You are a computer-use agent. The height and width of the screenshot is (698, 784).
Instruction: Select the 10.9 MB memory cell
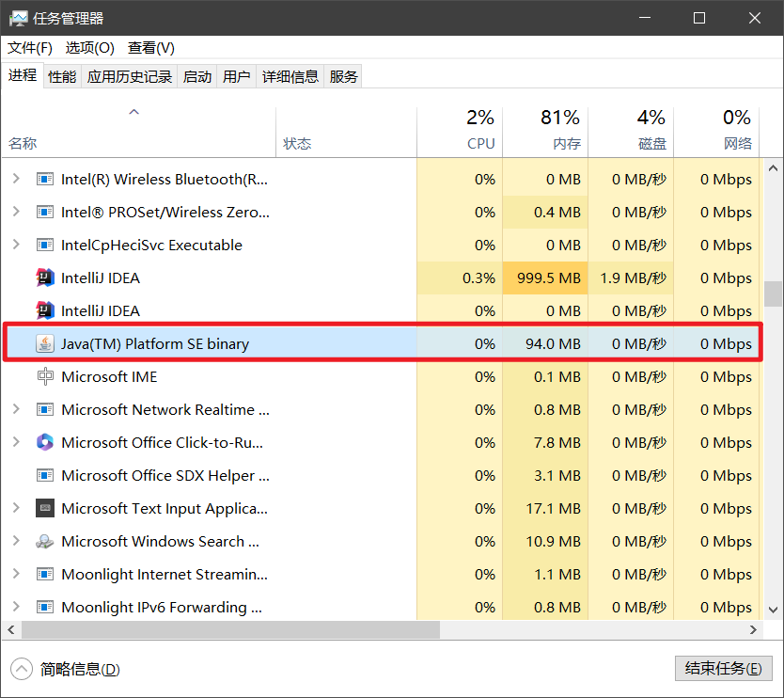(x=545, y=542)
